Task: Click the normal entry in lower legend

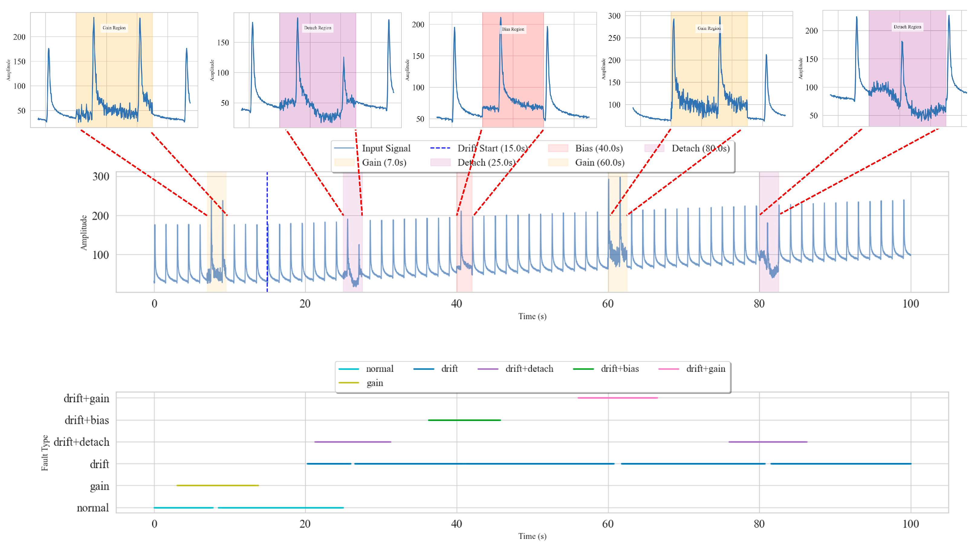Action: [x=379, y=369]
